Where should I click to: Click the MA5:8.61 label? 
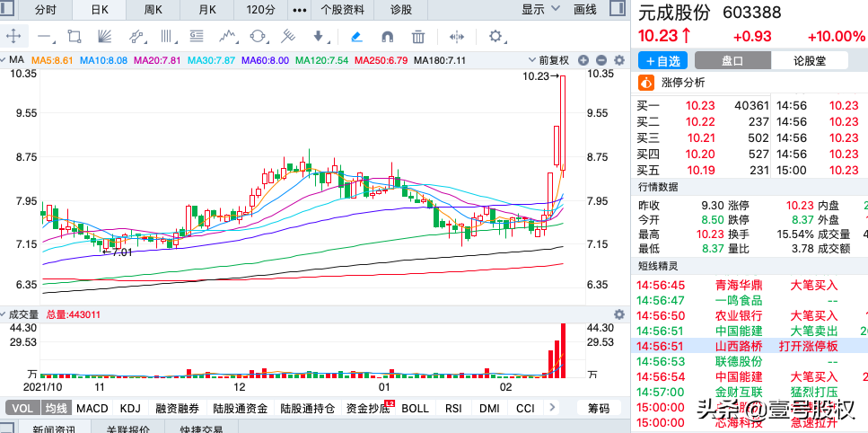pos(51,60)
